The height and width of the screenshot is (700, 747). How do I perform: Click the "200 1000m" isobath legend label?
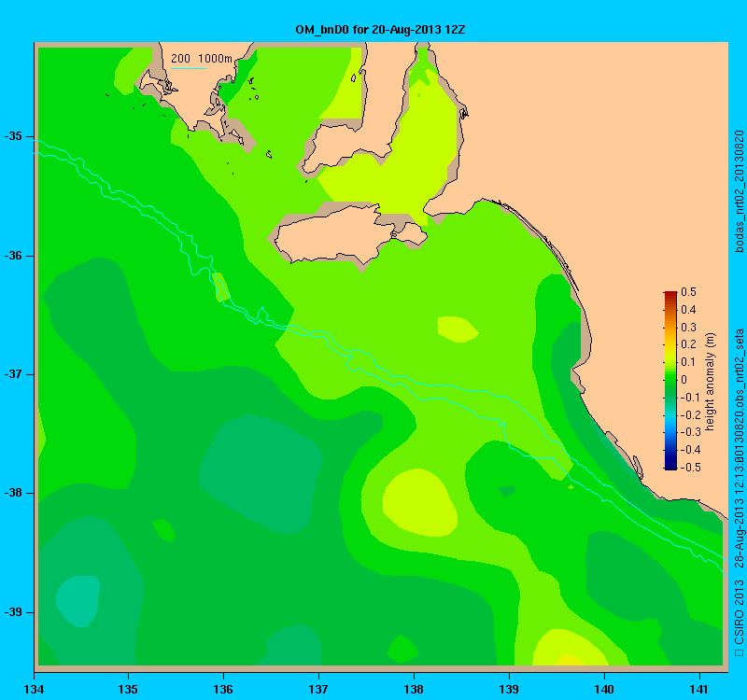click(x=202, y=59)
